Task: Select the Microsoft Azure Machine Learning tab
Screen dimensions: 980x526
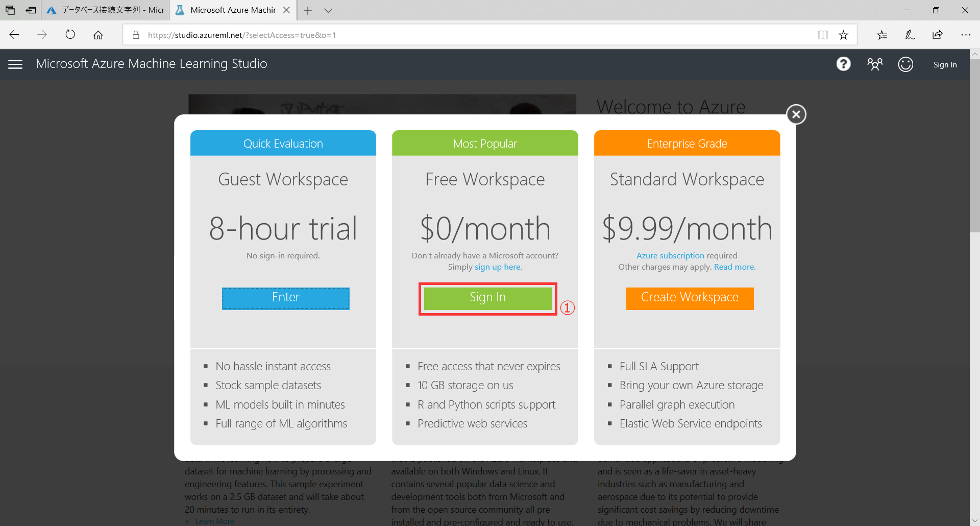Action: pos(233,10)
